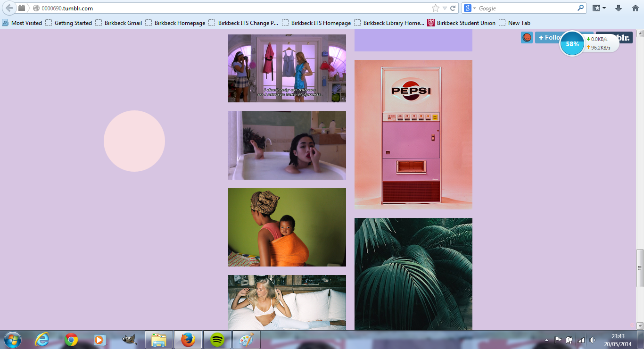Click the page scrollbar down arrow
644x350 pixels.
pos(640,326)
